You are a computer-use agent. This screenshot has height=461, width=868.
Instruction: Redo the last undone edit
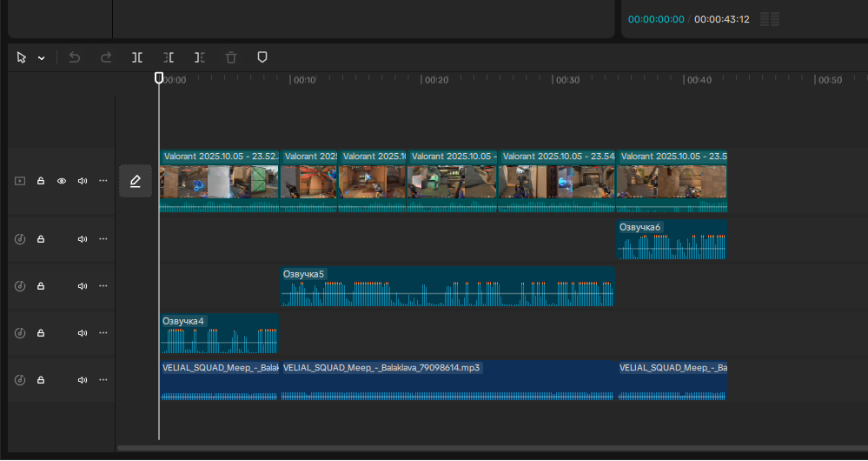click(106, 57)
